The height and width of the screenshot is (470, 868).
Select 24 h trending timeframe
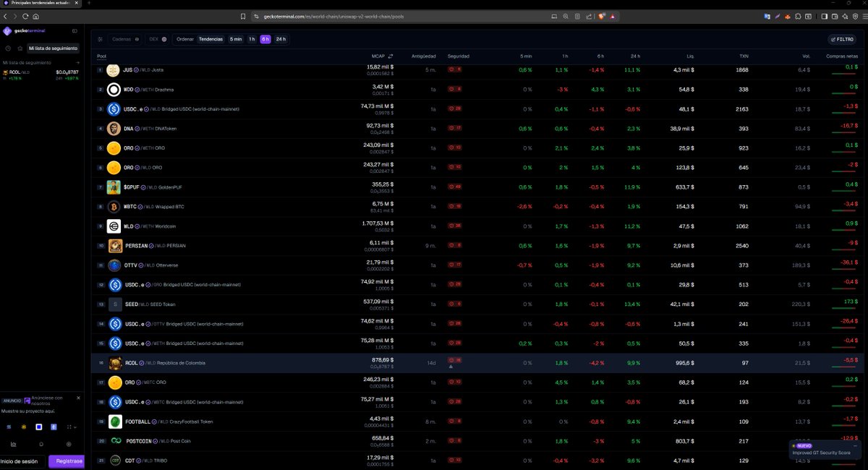281,39
